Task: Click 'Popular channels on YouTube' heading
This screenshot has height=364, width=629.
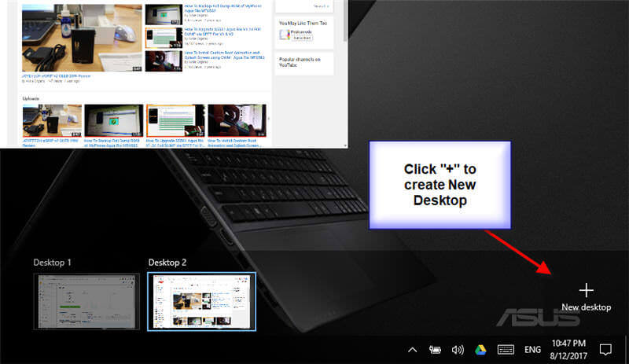Action: click(300, 62)
